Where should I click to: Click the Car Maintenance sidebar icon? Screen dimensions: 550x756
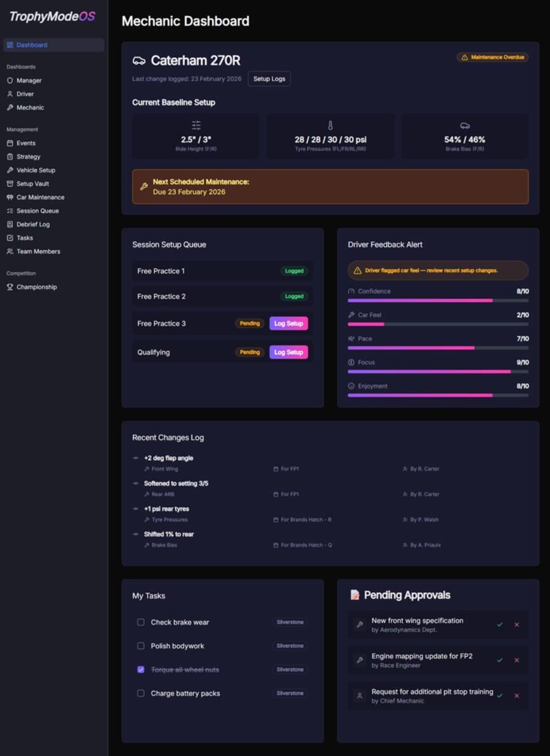pos(10,197)
